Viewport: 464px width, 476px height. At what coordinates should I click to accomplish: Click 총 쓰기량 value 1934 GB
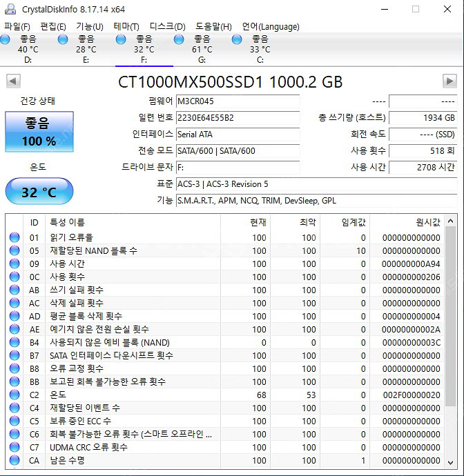coord(423,118)
